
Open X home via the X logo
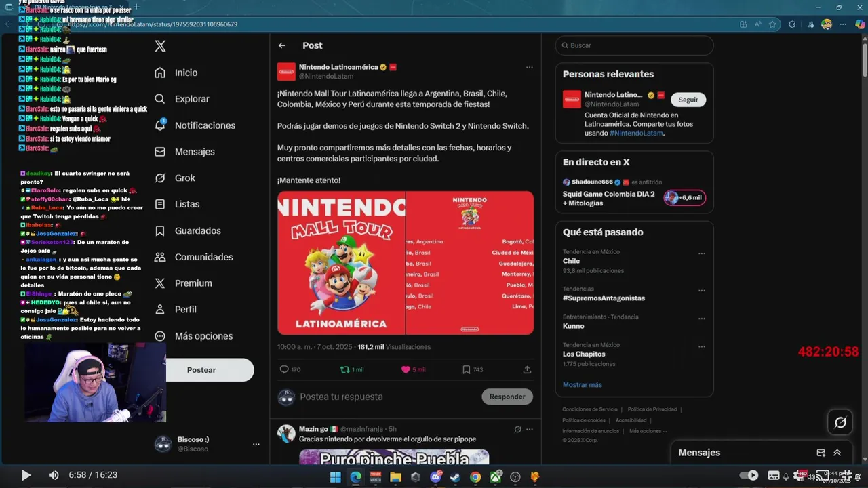tap(160, 46)
